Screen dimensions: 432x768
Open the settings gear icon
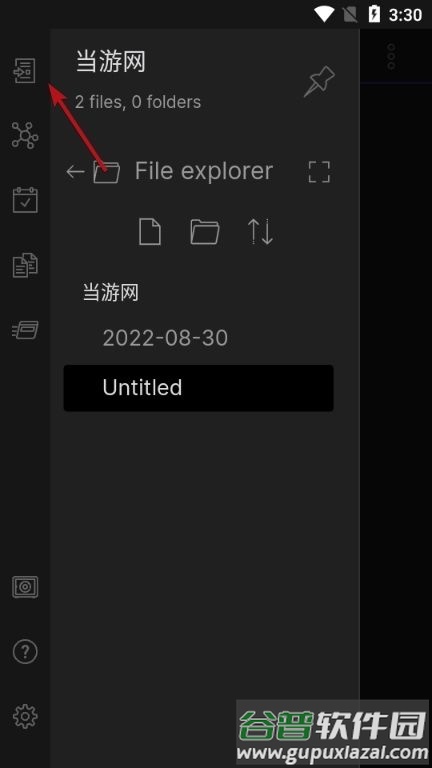click(25, 717)
